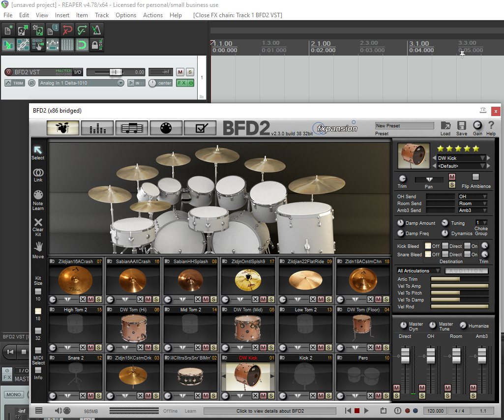Solo the BFD2 VST track in REAPER
Image resolution: width=504 pixels, height=420 pixels.
190,72
